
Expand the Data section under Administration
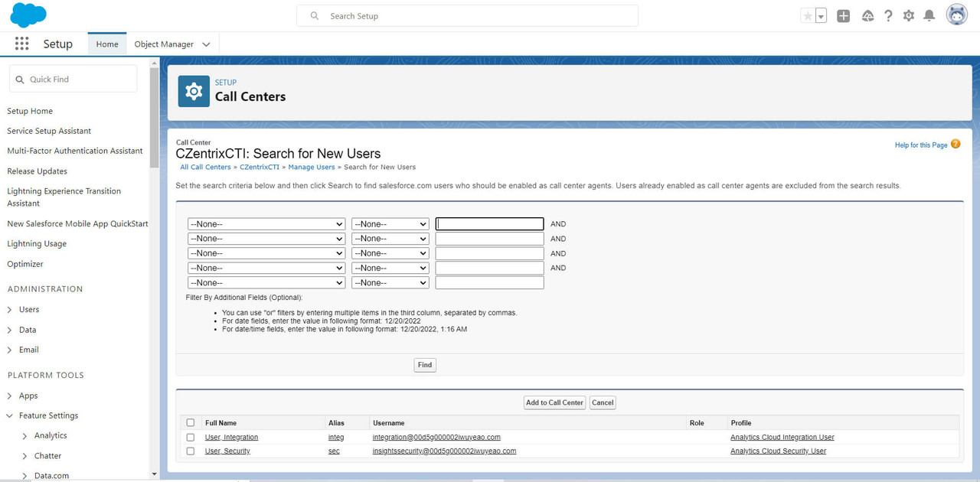[10, 330]
